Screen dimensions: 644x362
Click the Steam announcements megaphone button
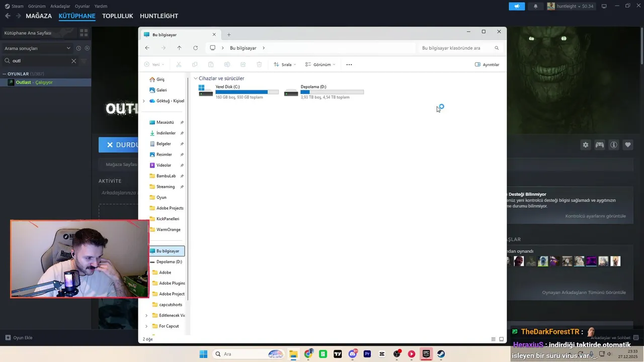tap(517, 6)
